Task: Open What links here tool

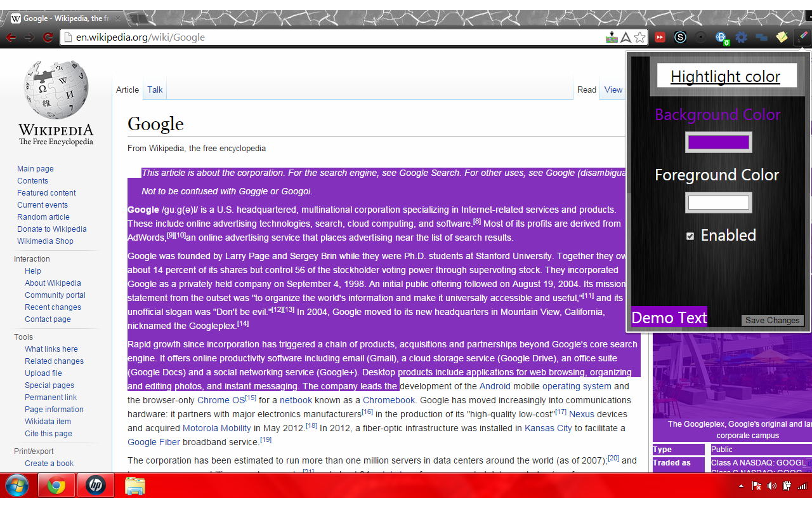Action: (51, 349)
